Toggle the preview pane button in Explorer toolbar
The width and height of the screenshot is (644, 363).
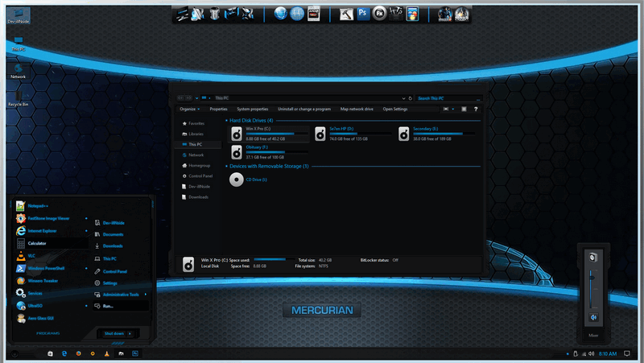tap(464, 109)
